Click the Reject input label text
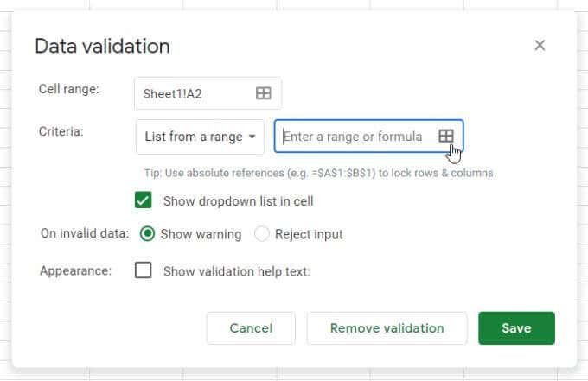This screenshot has height=381, width=588. click(x=309, y=234)
